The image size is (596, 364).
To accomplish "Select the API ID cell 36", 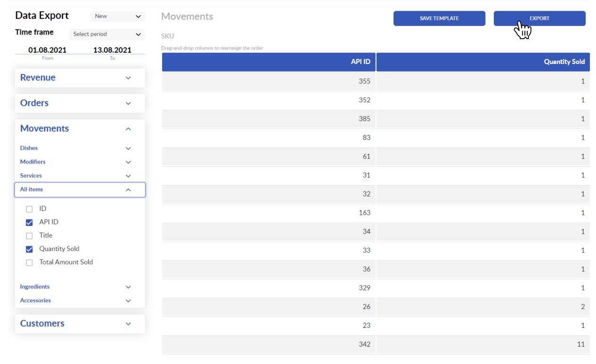I will (x=269, y=269).
